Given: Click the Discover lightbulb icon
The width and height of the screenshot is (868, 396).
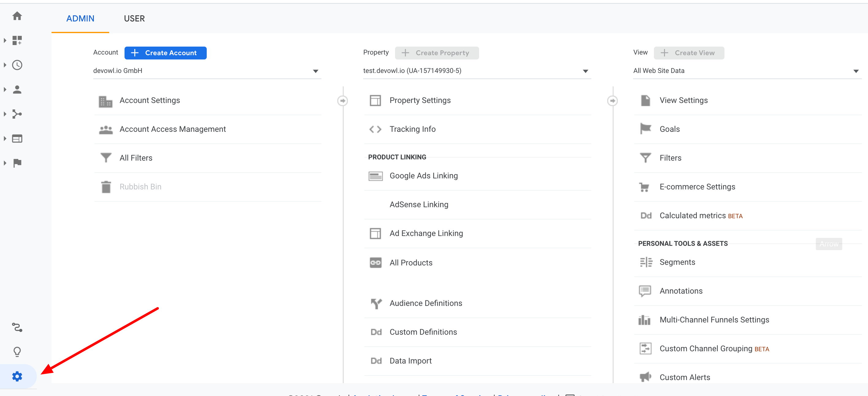Looking at the screenshot, I should pyautogui.click(x=17, y=352).
